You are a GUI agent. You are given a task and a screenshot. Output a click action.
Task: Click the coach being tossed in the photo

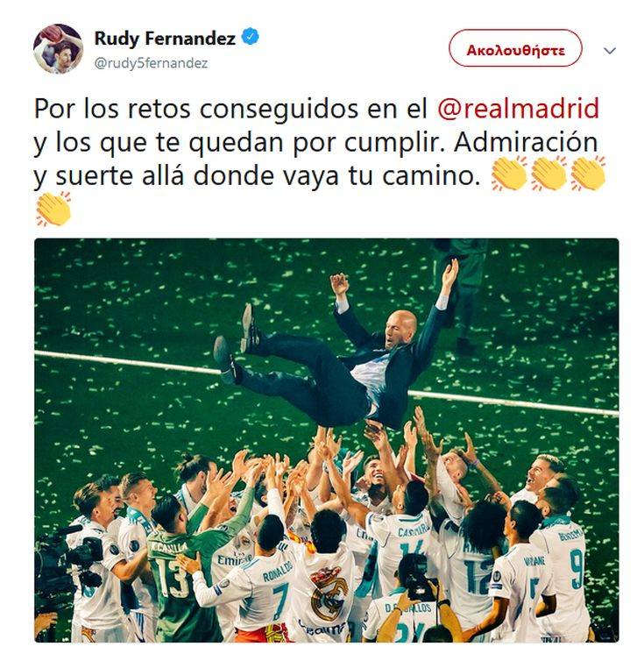pyautogui.click(x=334, y=354)
